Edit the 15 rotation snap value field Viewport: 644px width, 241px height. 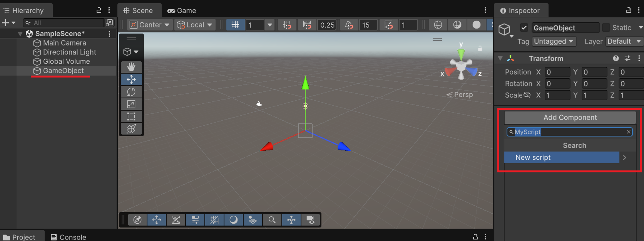pos(368,25)
